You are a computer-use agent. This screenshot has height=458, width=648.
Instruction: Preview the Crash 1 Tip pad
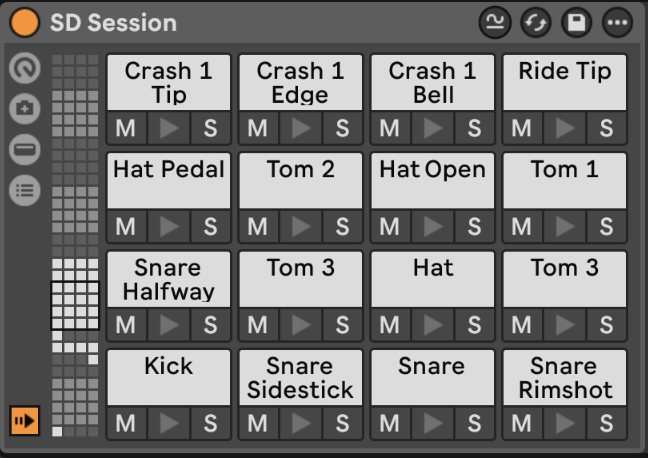coord(168,128)
